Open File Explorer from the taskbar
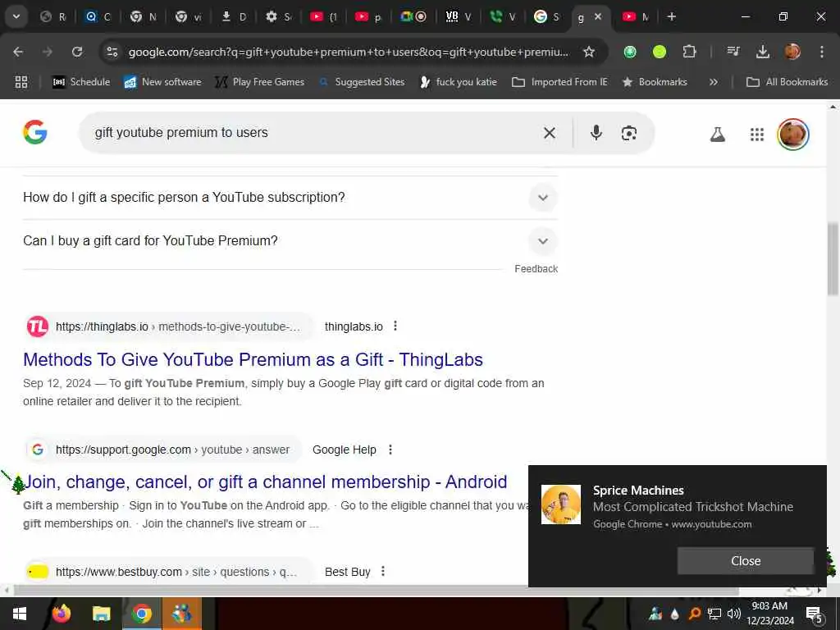 (101, 613)
